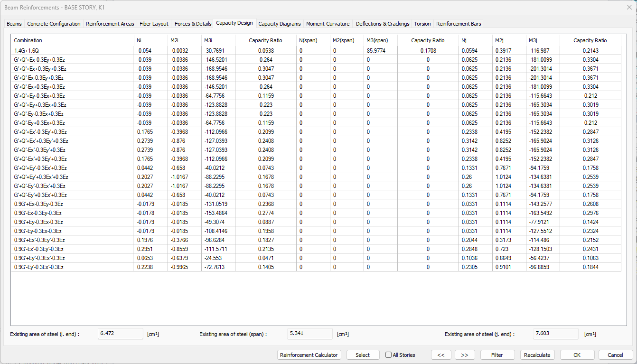Image resolution: width=637 pixels, height=364 pixels.
Task: Switch to Reinforcement Areas tab
Action: (110, 24)
